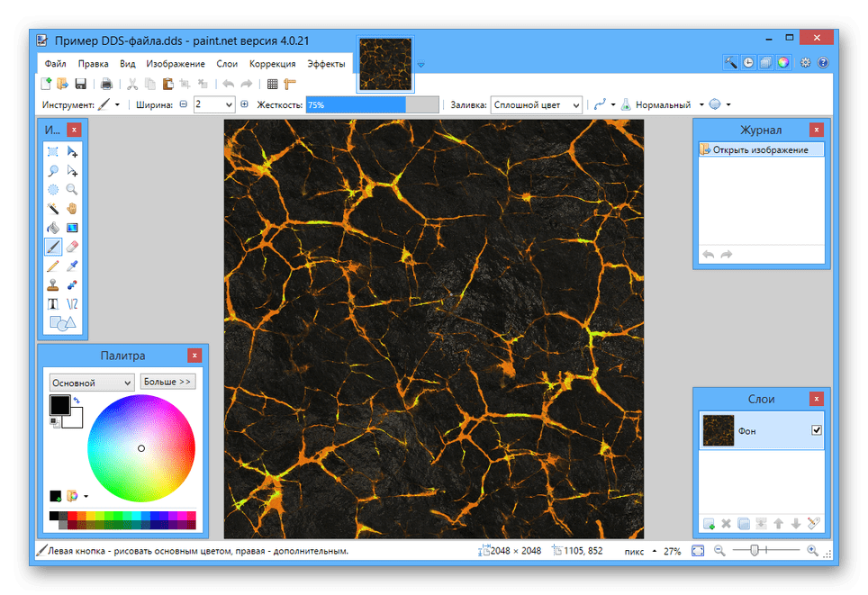Image resolution: width=868 pixels, height=595 pixels.
Task: Toggle the pixel grid view
Action: 273,85
